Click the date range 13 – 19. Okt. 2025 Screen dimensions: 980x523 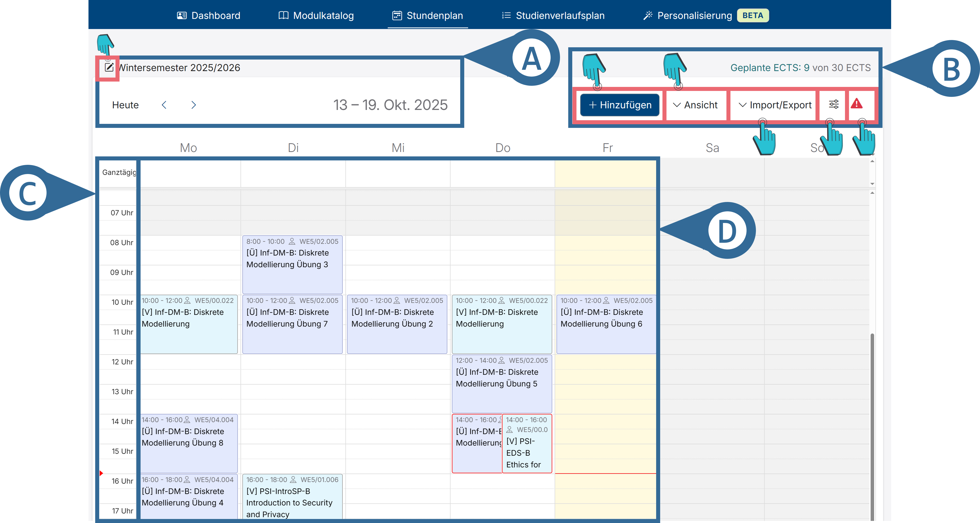coord(390,105)
